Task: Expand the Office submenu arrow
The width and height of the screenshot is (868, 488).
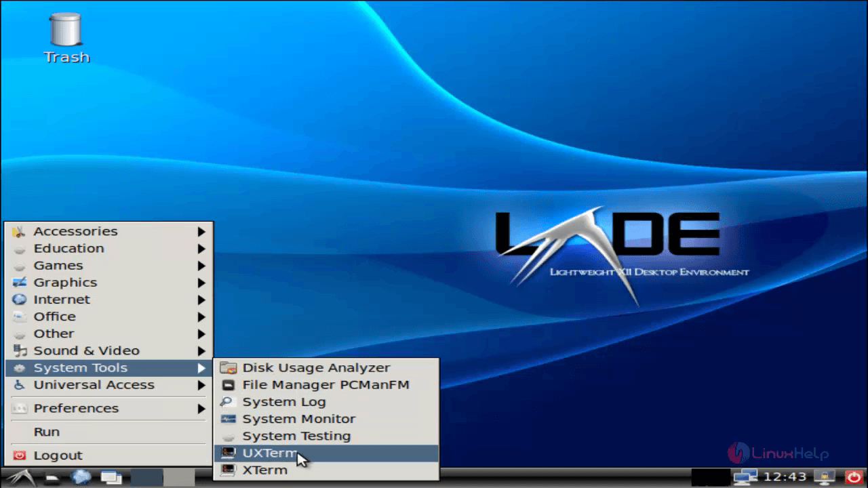Action: pos(201,317)
